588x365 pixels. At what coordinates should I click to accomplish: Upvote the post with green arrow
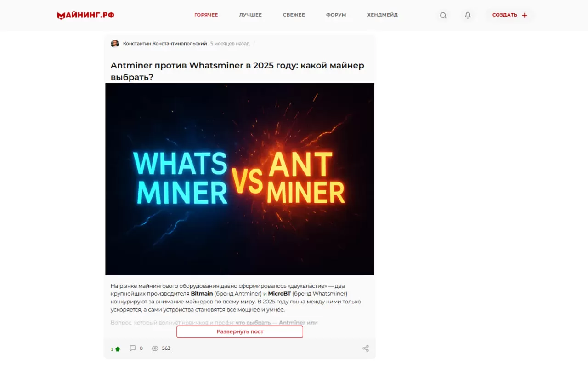pos(118,349)
